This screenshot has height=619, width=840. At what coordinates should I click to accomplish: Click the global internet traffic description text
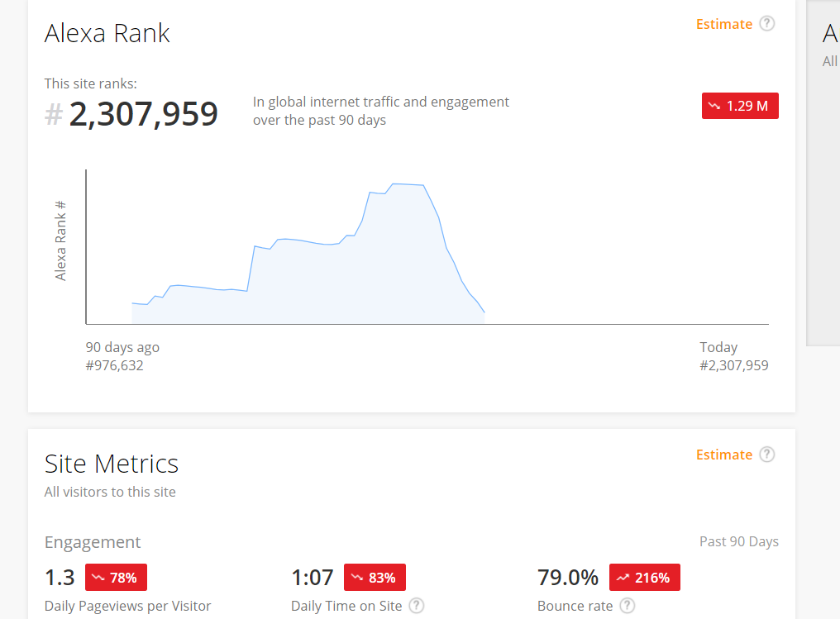(x=381, y=111)
